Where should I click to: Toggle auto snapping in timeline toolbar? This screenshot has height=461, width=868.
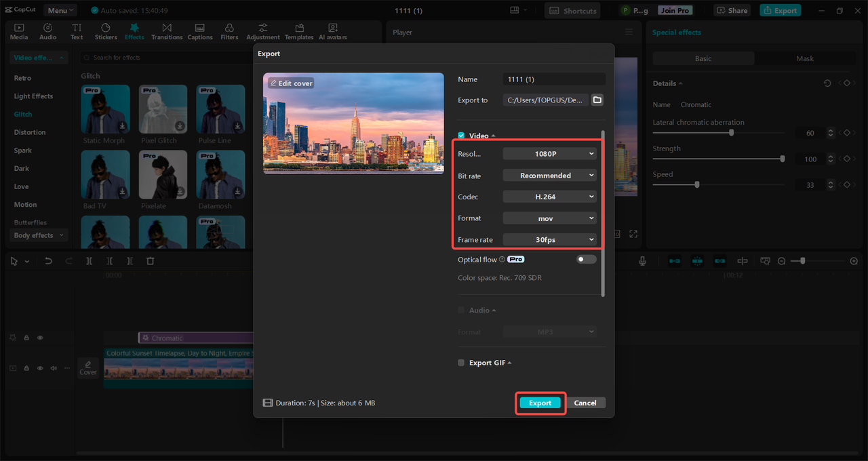click(697, 261)
